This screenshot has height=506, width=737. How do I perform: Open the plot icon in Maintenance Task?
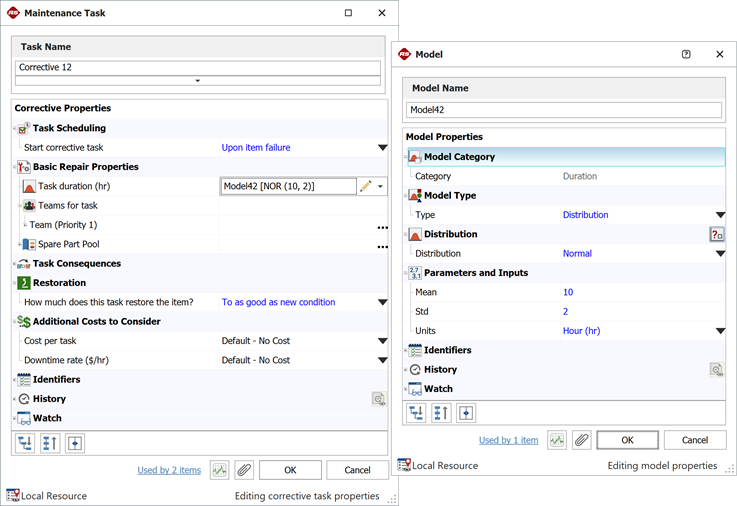click(x=220, y=470)
